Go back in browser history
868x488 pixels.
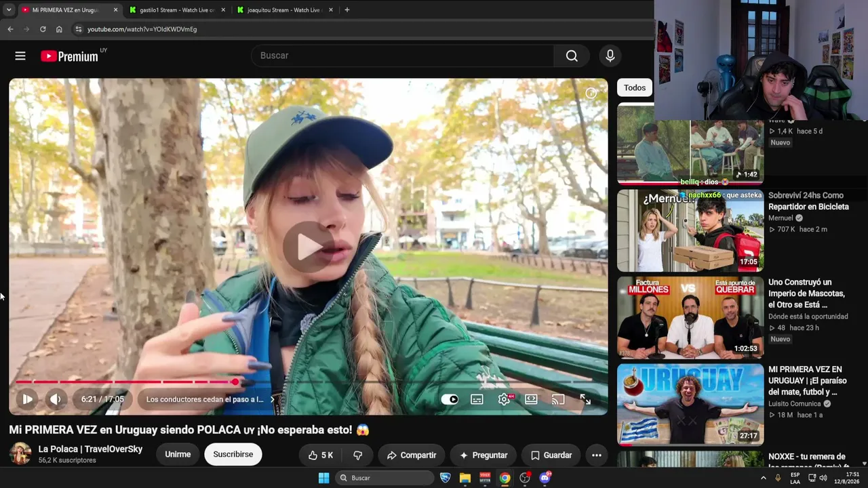click(10, 29)
